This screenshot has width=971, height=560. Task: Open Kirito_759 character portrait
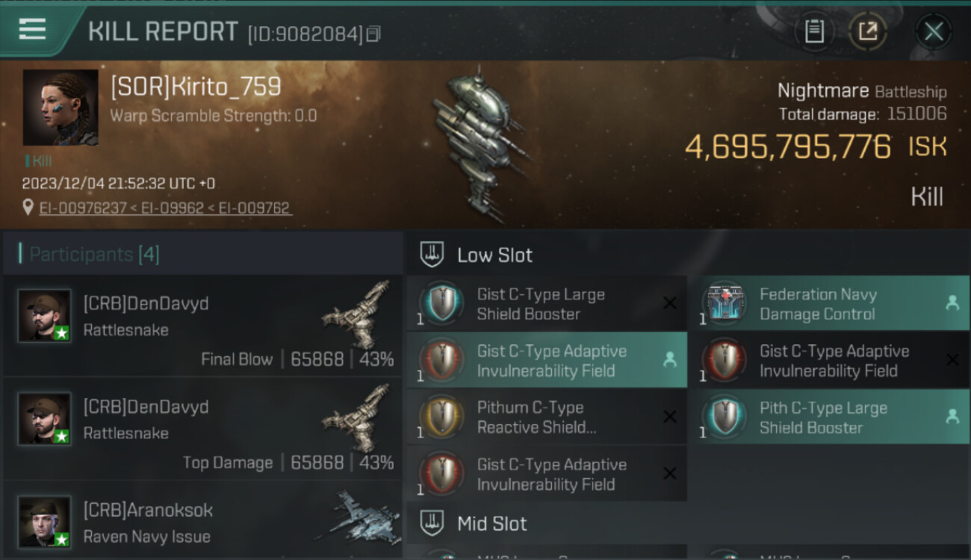61,108
